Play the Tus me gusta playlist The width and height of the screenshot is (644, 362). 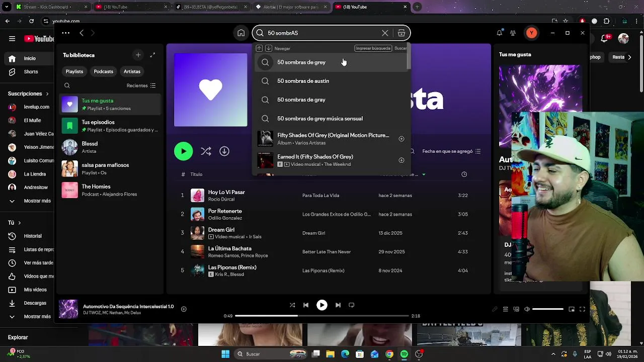pyautogui.click(x=183, y=151)
